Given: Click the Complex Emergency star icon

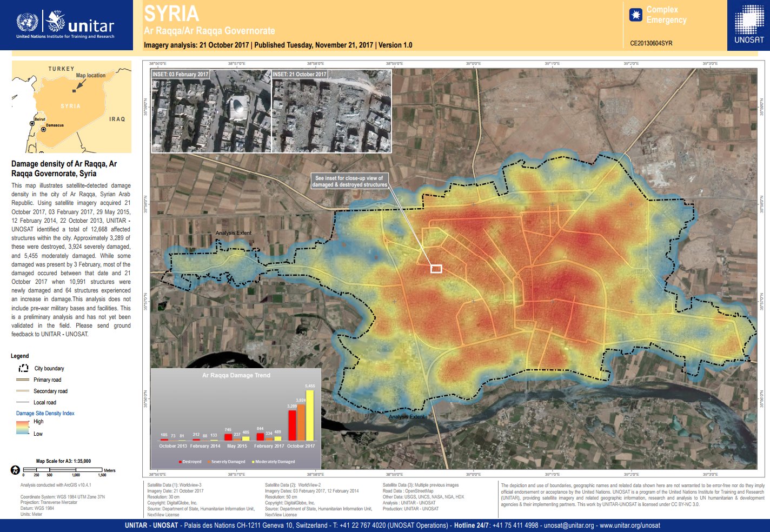Looking at the screenshot, I should click(636, 15).
